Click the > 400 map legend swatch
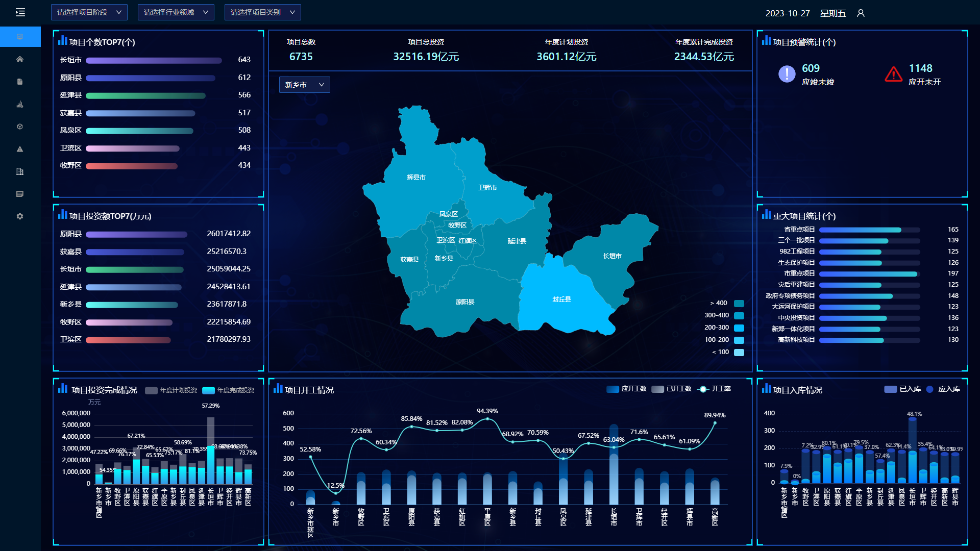The height and width of the screenshot is (551, 980). (739, 304)
